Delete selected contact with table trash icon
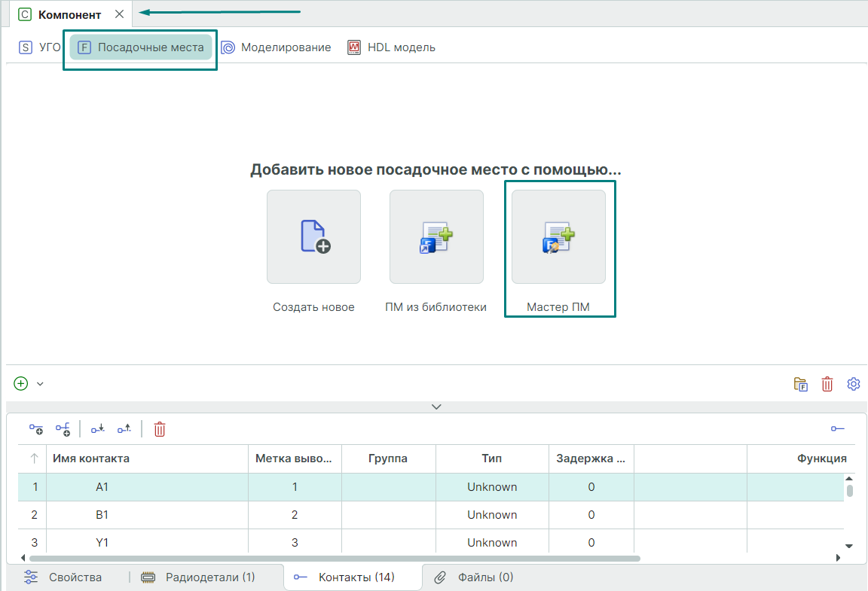Image resolution: width=868 pixels, height=591 pixels. tap(160, 429)
